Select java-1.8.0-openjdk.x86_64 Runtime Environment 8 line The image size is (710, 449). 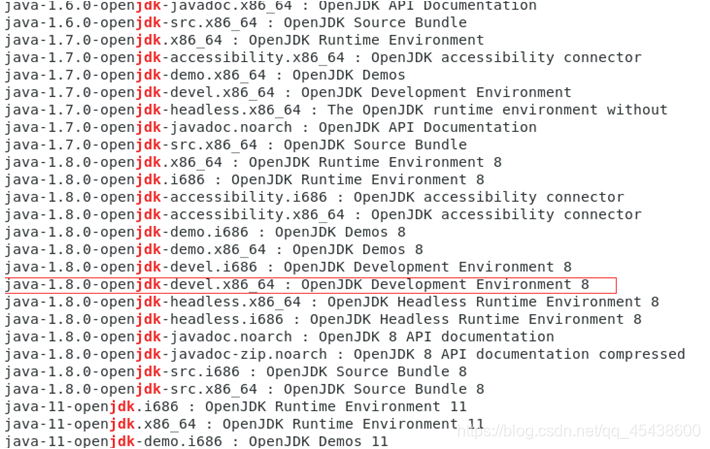(253, 162)
